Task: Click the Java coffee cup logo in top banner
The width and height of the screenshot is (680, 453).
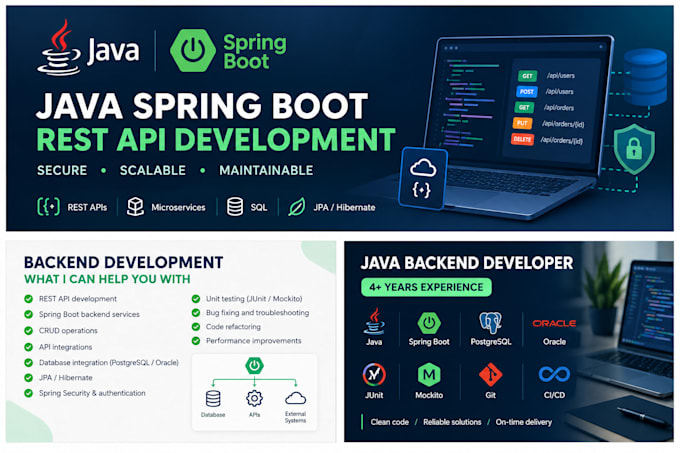Action: pyautogui.click(x=59, y=48)
